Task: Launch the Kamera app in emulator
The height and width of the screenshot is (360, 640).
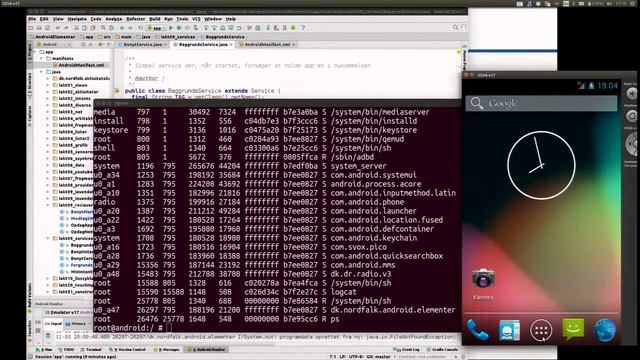Action: click(483, 284)
